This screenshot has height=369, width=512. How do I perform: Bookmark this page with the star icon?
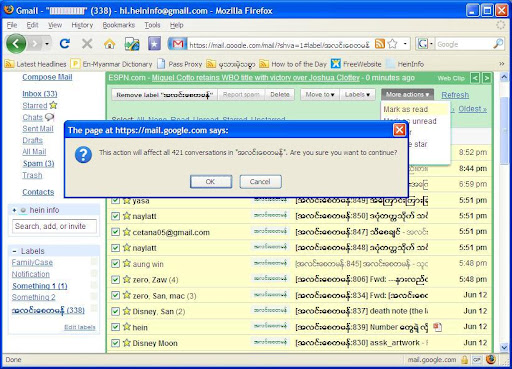point(393,44)
